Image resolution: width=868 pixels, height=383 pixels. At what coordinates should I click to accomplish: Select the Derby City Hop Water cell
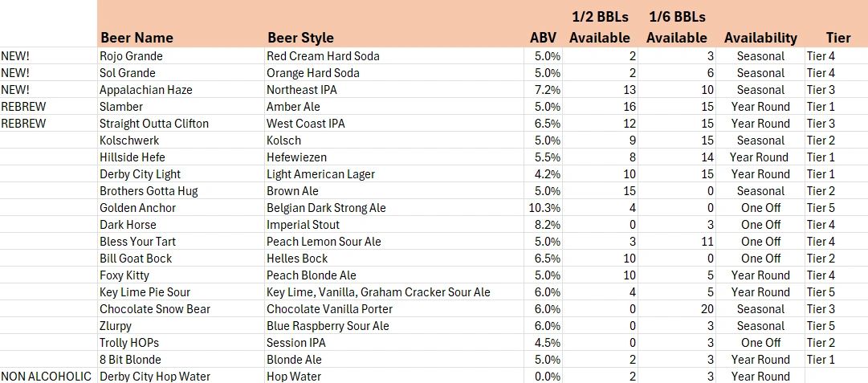point(181,377)
